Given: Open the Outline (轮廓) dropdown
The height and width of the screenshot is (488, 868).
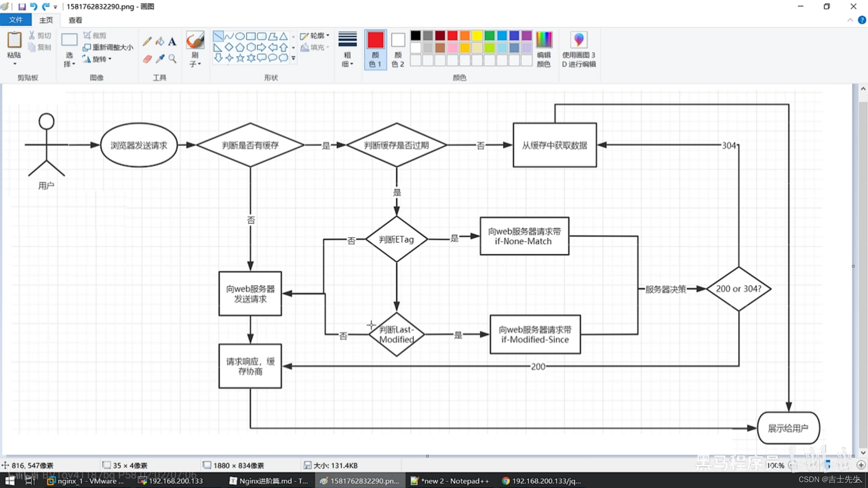Looking at the screenshot, I should [315, 36].
